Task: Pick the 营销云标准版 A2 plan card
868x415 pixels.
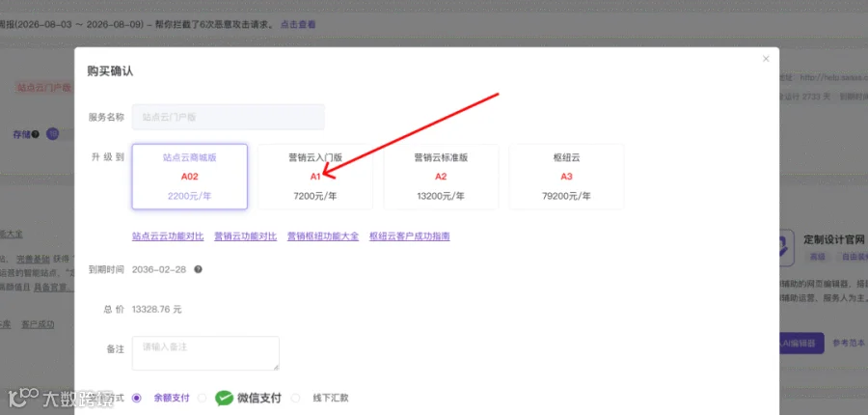Action: point(441,177)
